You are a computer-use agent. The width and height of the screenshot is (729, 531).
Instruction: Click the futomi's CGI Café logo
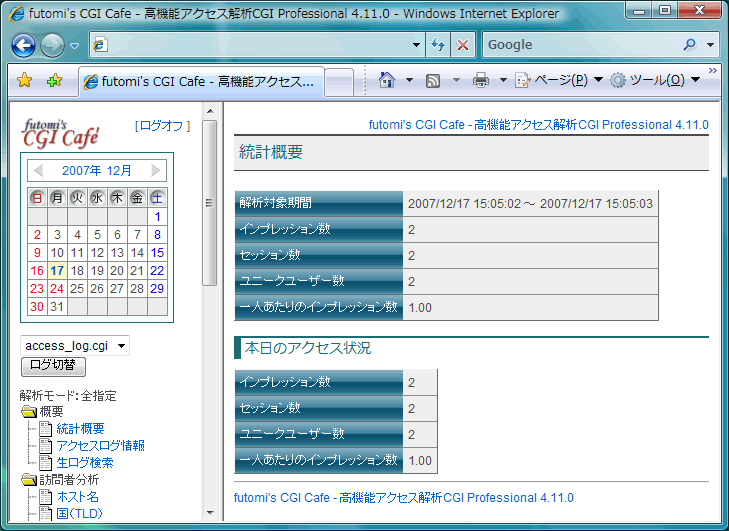click(61, 134)
